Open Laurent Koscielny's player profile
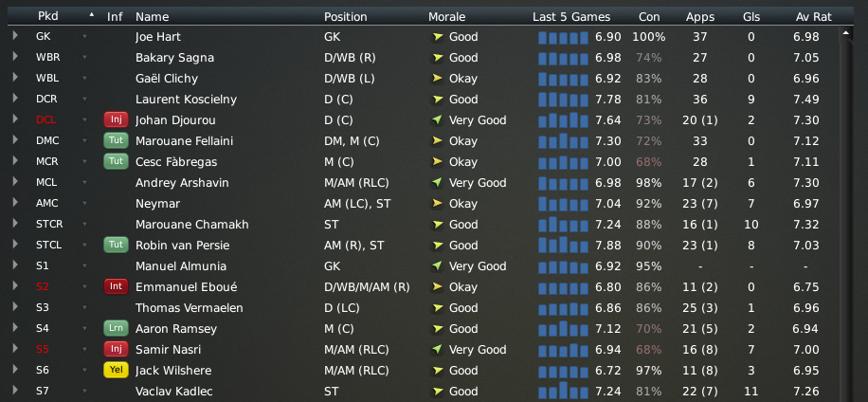 [186, 100]
